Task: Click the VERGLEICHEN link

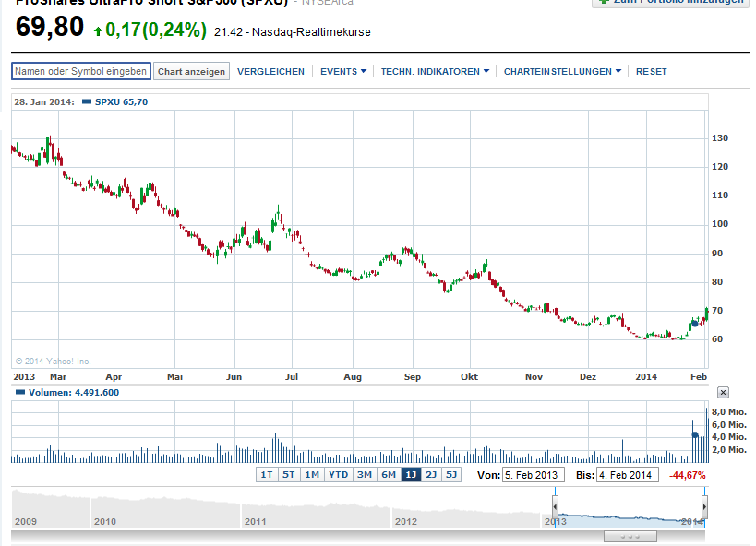Action: [x=271, y=71]
